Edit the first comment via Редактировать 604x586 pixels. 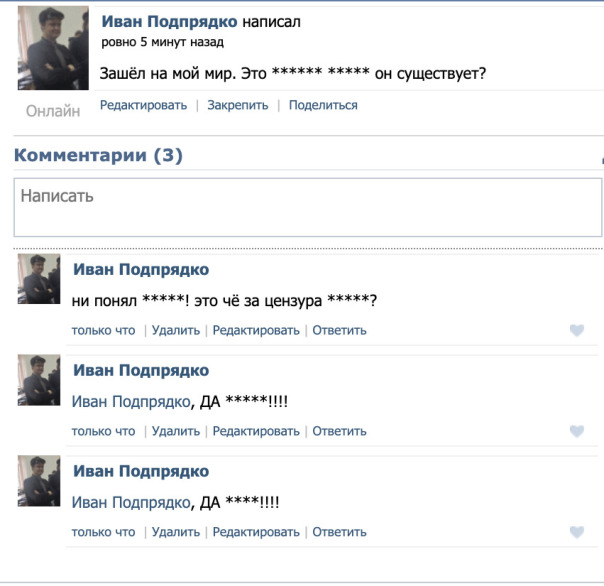[x=256, y=330]
